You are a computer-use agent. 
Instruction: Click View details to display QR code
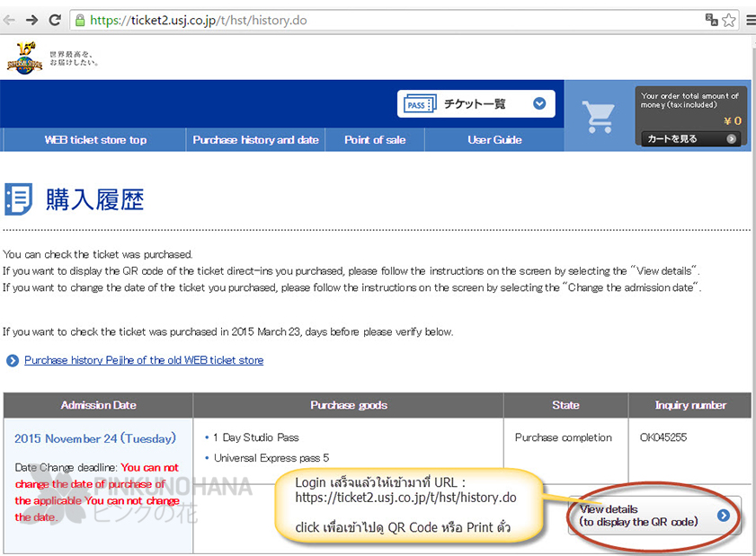click(654, 515)
